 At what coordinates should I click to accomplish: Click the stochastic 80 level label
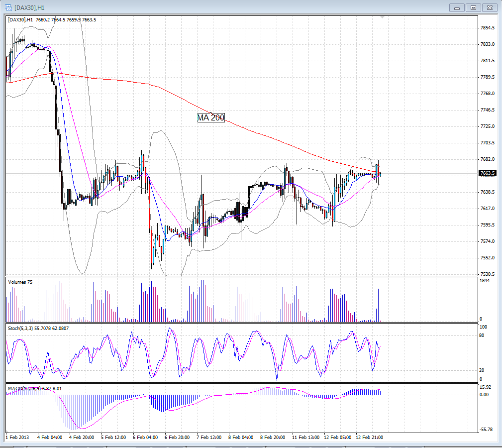(482, 336)
